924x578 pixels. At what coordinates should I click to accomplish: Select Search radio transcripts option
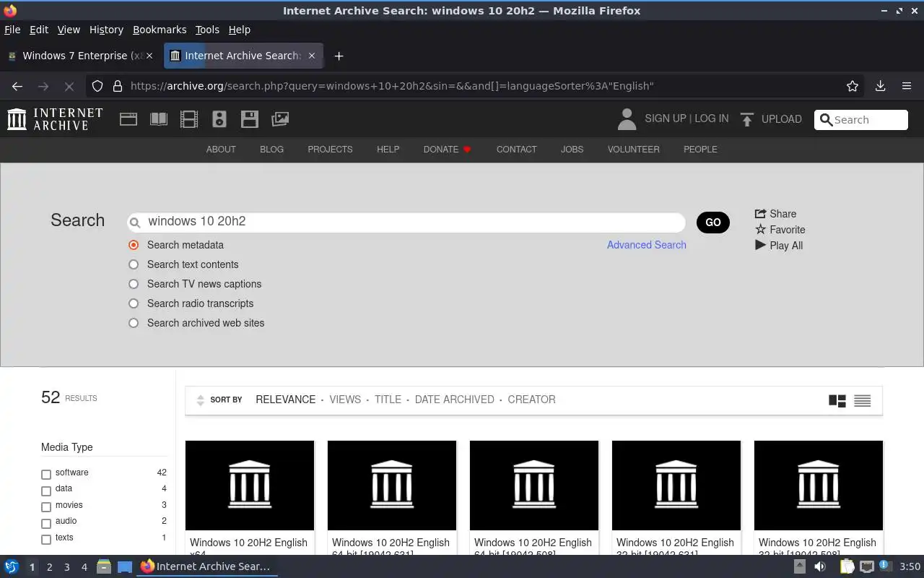[x=134, y=303]
